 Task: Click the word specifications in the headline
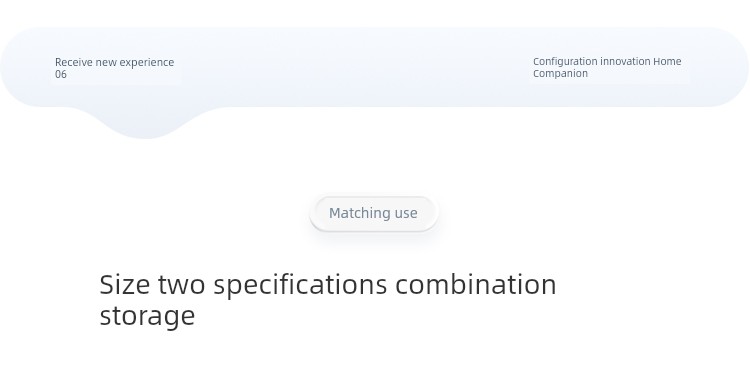tap(300, 285)
